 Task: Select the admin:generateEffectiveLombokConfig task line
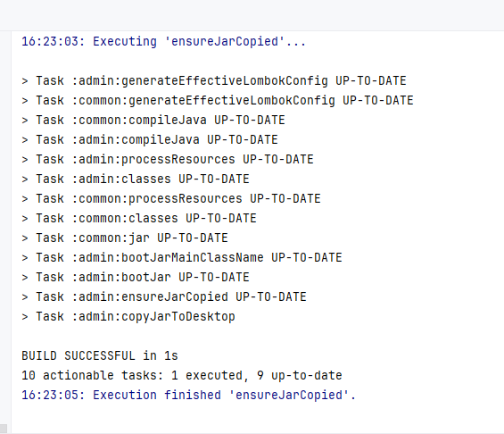214,81
